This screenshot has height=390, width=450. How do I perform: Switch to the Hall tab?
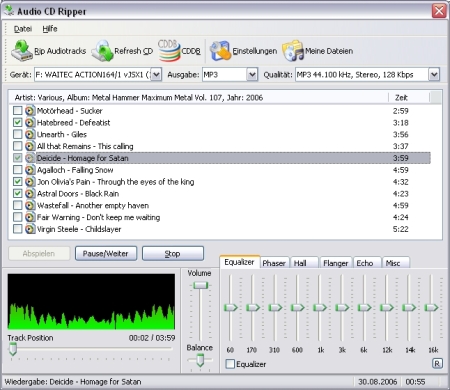click(304, 263)
